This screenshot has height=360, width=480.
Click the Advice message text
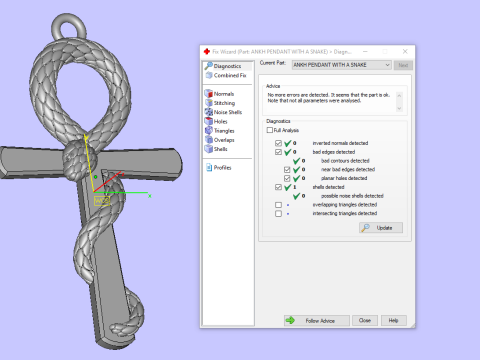point(328,98)
